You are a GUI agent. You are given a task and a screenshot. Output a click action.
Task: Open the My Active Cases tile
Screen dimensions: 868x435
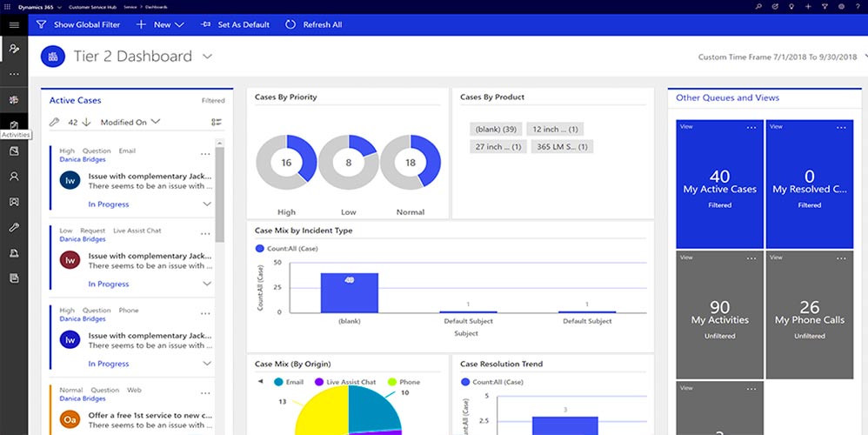(719, 184)
